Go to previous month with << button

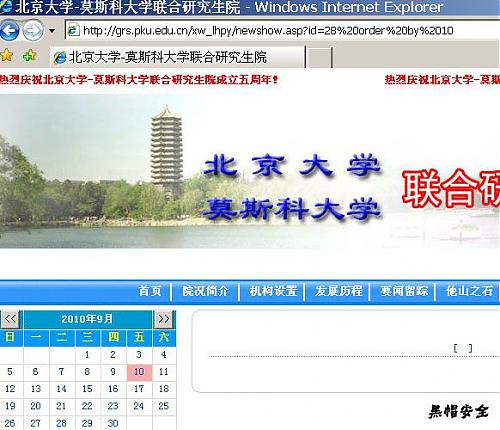point(11,319)
